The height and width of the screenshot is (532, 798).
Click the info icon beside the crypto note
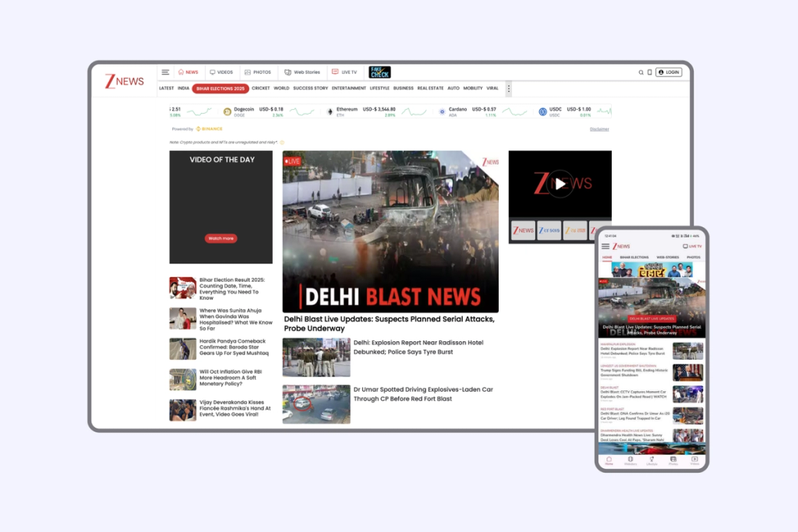coord(282,143)
